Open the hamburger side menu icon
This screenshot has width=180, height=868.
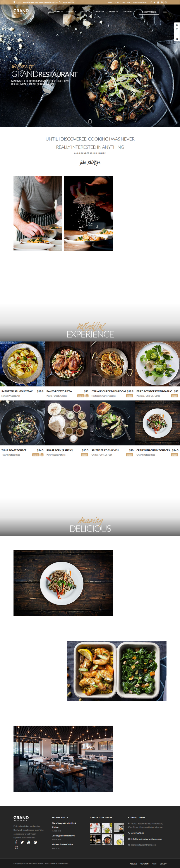pos(165,12)
